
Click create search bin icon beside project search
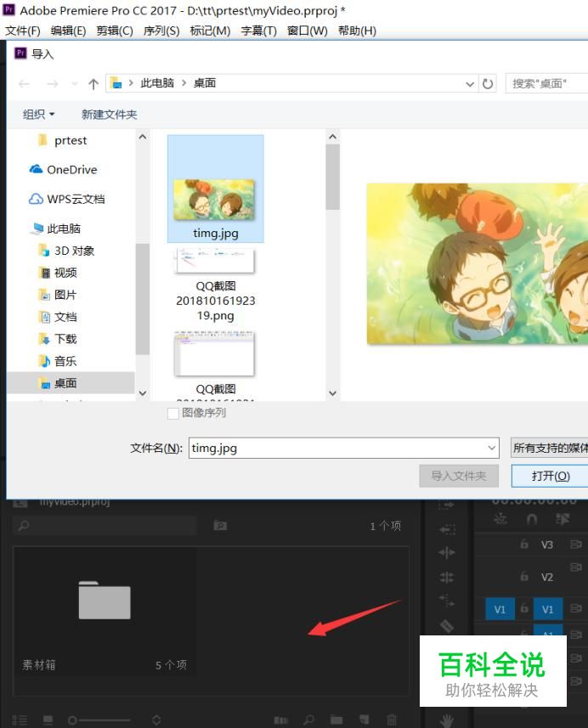click(220, 526)
